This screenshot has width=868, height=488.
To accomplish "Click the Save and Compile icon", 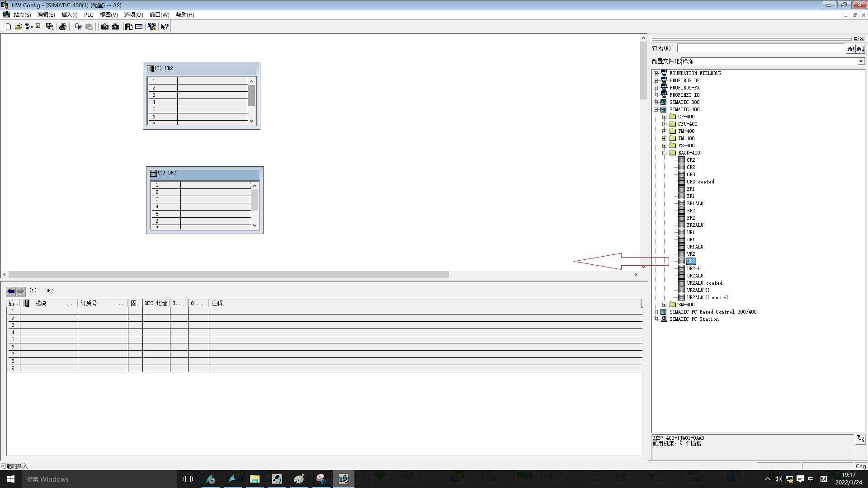I will (50, 27).
